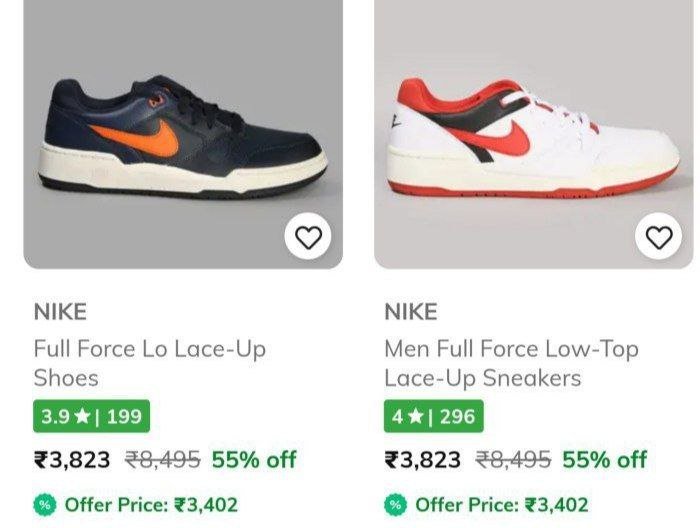
Task: Click 55% off label on second product
Action: coord(605,460)
